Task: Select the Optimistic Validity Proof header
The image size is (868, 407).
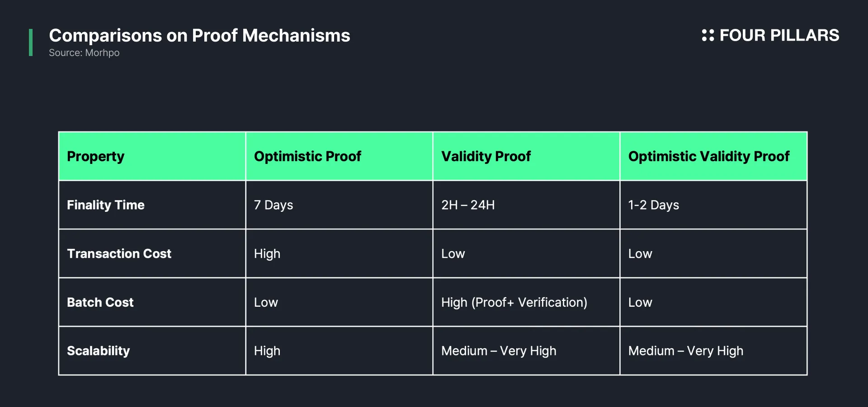Action: point(713,156)
